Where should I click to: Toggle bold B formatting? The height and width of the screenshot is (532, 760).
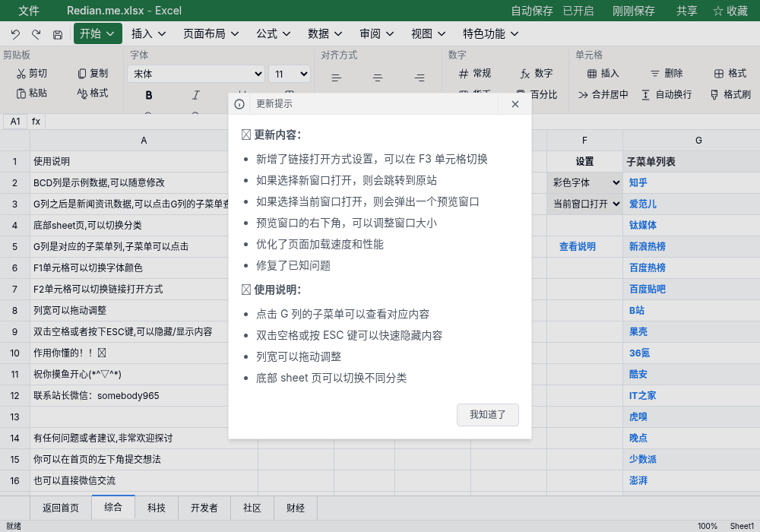pyautogui.click(x=149, y=95)
